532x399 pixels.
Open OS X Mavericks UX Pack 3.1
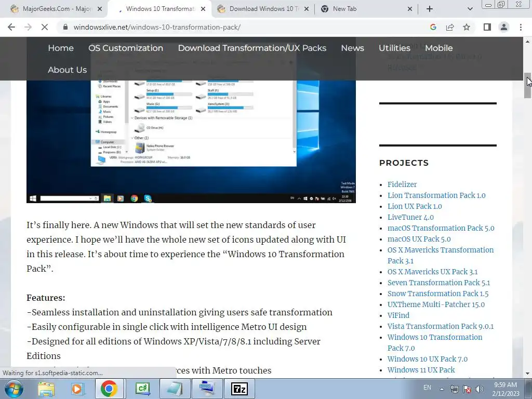pos(433,272)
